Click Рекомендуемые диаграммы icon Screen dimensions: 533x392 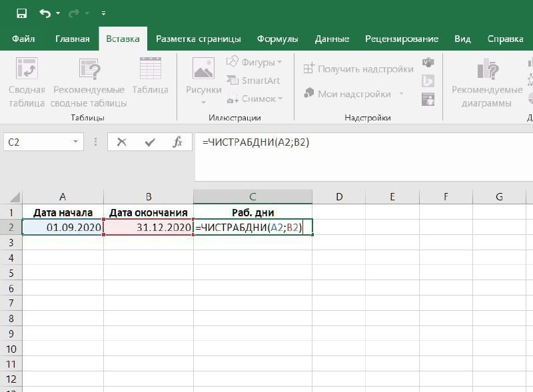tap(488, 69)
